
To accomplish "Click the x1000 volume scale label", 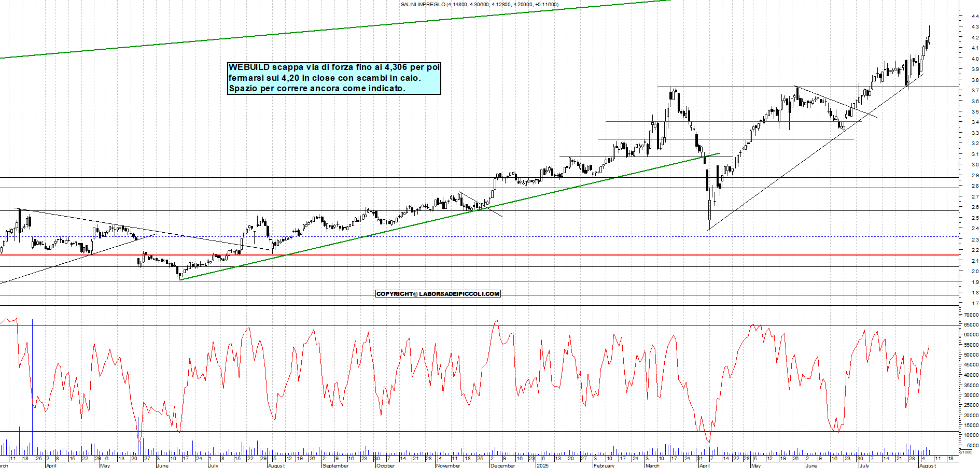I will (966, 452).
